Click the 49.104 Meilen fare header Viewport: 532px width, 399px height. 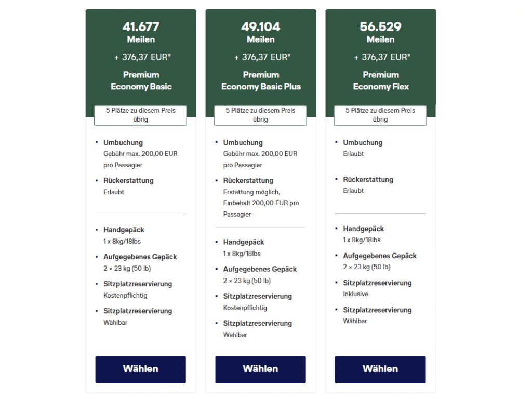point(260,32)
